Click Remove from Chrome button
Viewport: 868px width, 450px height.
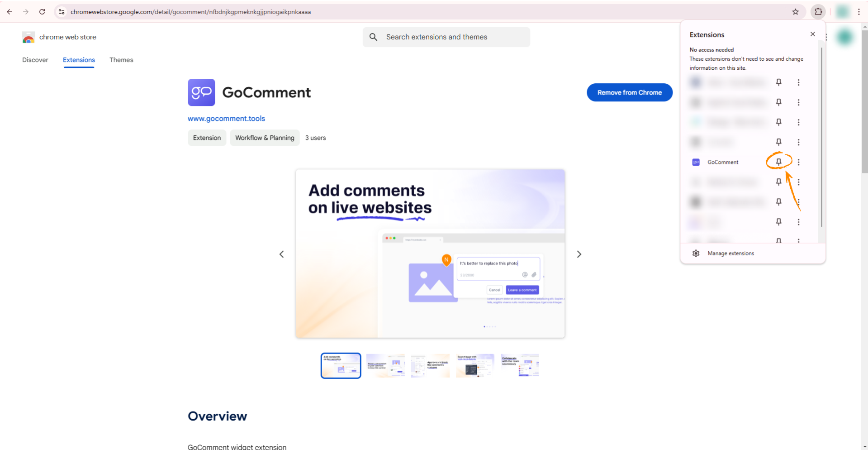(x=629, y=92)
